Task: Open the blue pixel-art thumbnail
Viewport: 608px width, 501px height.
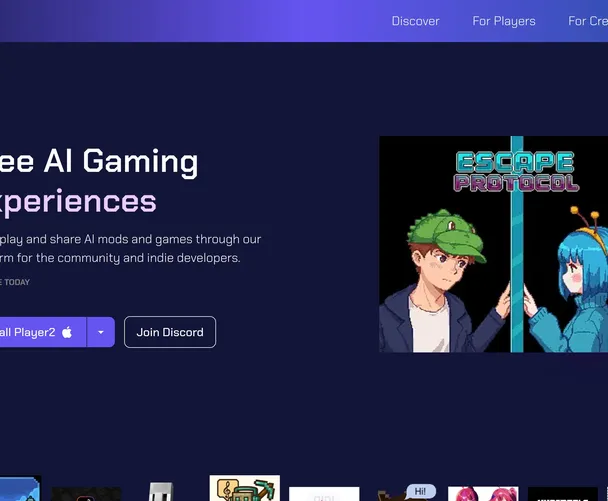Action: point(20,488)
